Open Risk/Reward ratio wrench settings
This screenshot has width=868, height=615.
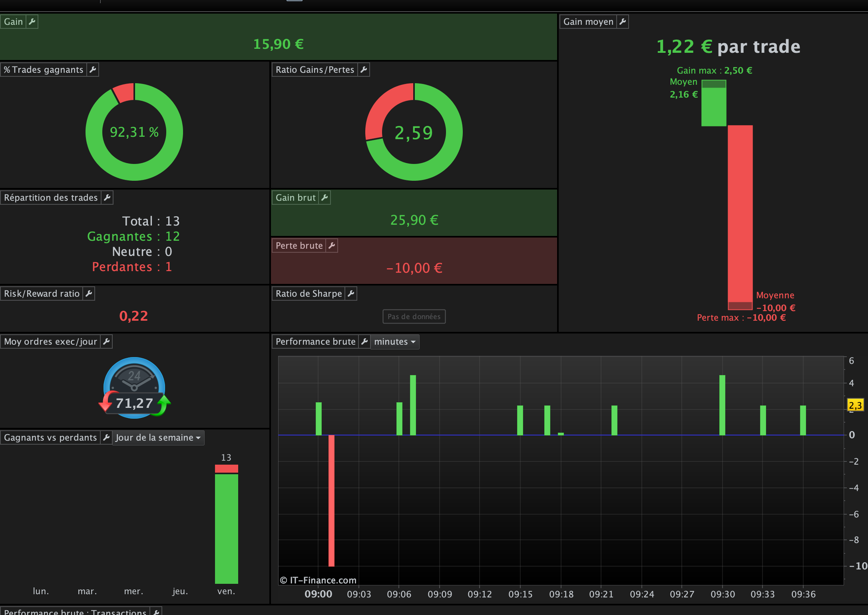89,294
